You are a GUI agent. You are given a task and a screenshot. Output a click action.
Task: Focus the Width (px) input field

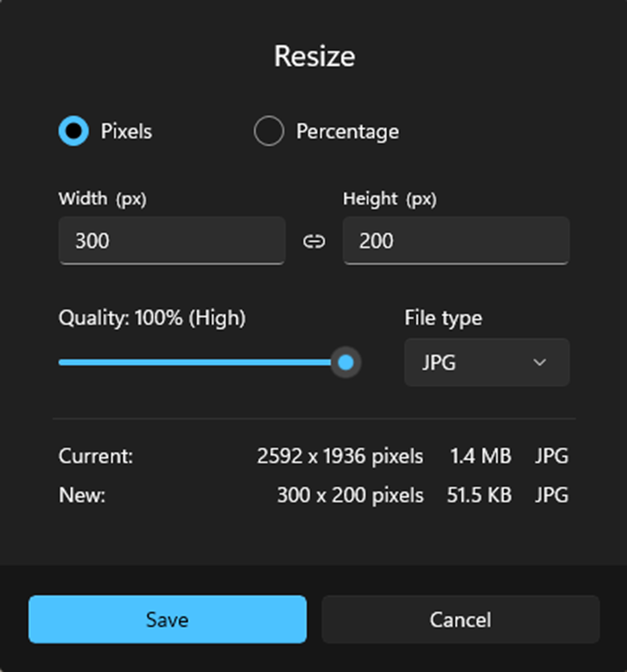pos(172,241)
